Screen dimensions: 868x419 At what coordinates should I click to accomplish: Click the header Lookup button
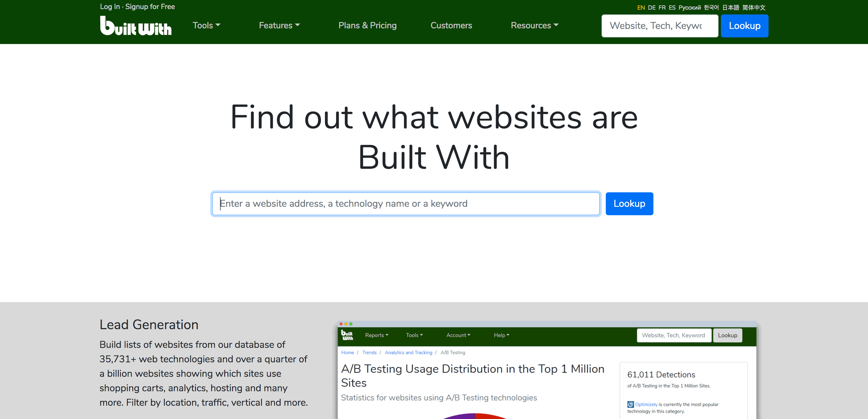pyautogui.click(x=744, y=26)
